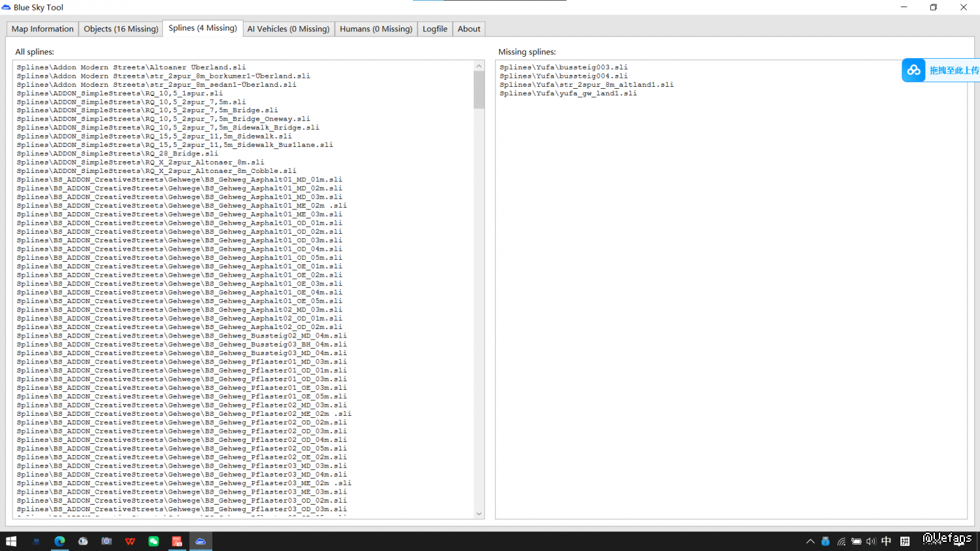The height and width of the screenshot is (551, 980).
Task: Select the About tab
Action: point(468,29)
